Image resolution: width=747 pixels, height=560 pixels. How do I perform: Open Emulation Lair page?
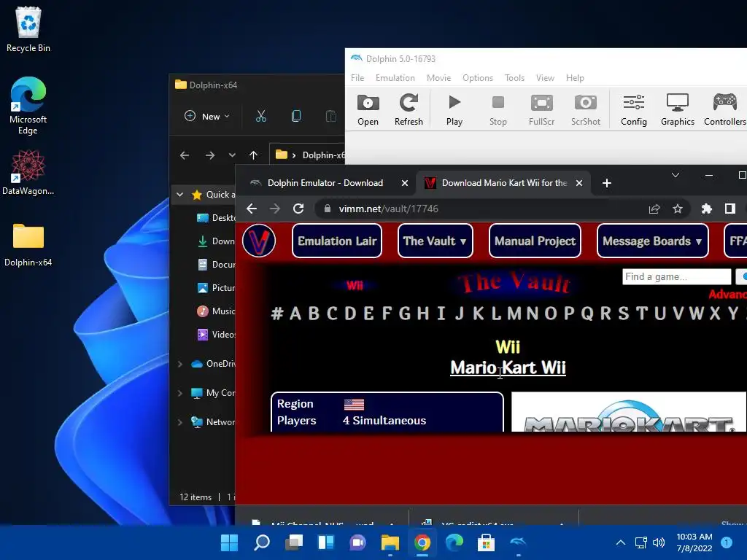(337, 241)
